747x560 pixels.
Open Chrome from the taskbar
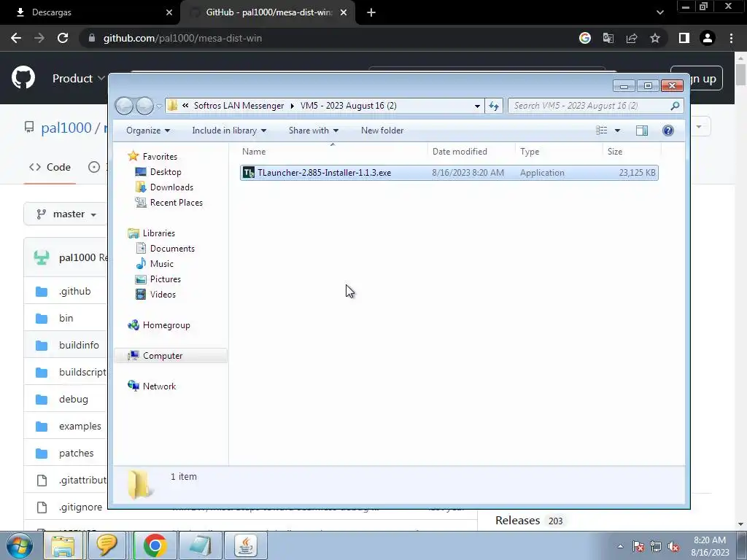(x=155, y=545)
